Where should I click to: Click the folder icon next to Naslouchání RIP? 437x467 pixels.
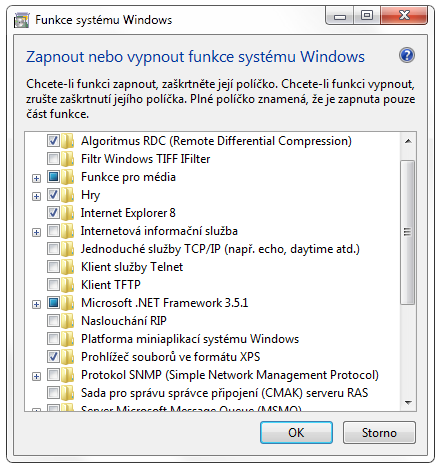pyautogui.click(x=67, y=321)
